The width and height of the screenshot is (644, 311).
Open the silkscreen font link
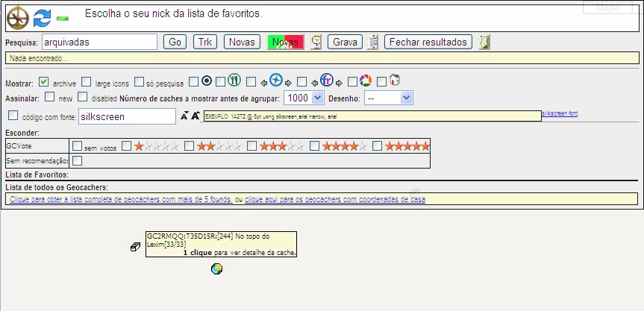click(x=560, y=113)
